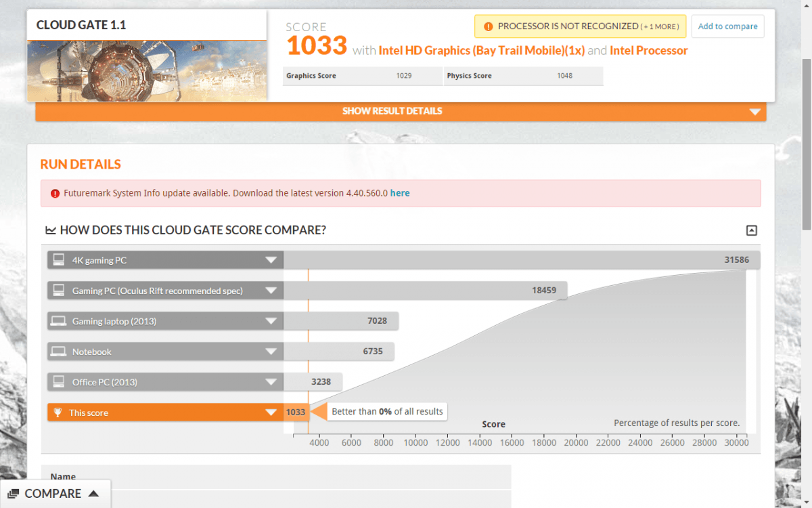812x508 pixels.
Task: Click the up arrow on the Compare tab
Action: pos(94,494)
